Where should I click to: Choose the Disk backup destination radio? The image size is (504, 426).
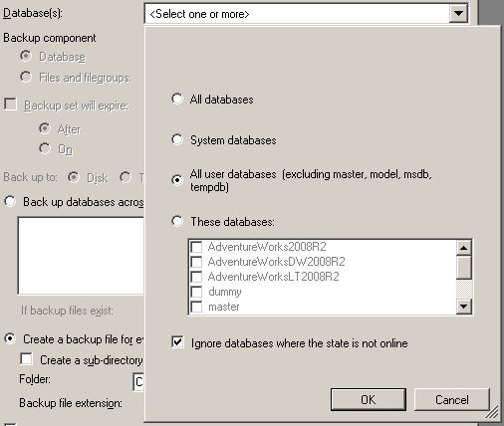[x=74, y=177]
